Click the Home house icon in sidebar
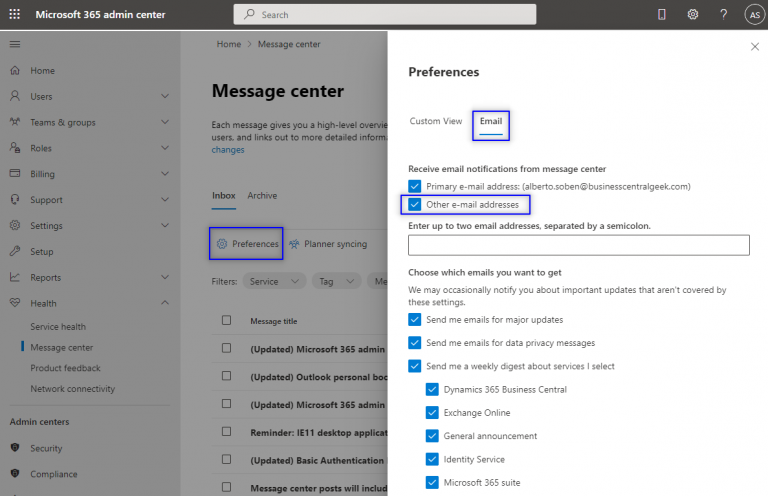This screenshot has height=496, width=768. point(15,71)
